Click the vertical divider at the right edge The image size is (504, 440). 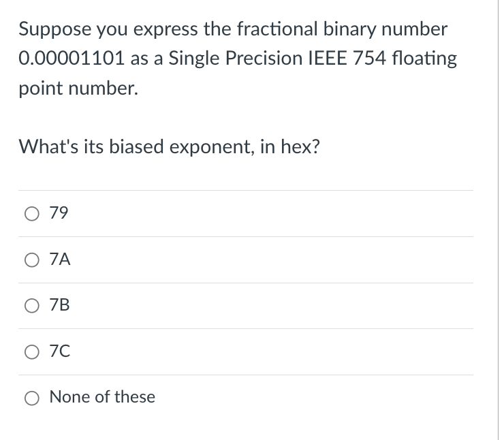pos(499,220)
